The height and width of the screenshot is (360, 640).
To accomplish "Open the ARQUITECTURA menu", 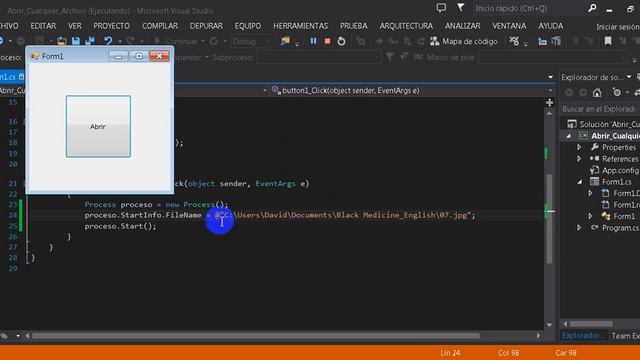I will 406,26.
